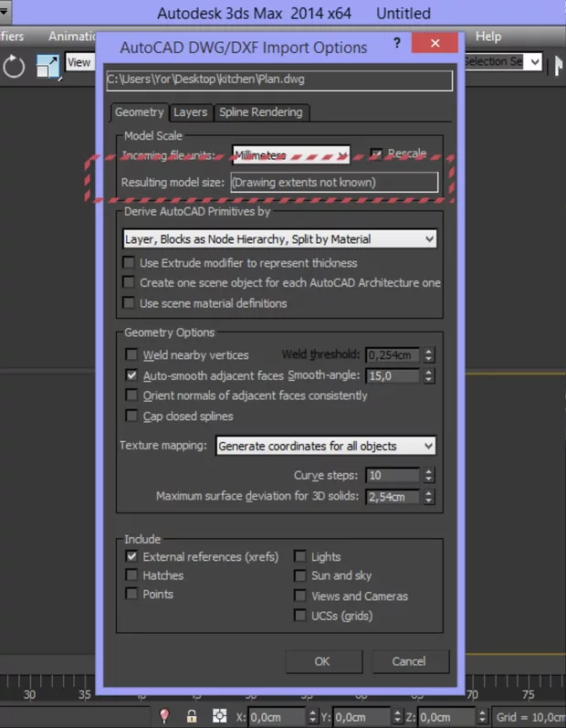
Task: Click Smooth-angle spinner arrows
Action: [429, 375]
